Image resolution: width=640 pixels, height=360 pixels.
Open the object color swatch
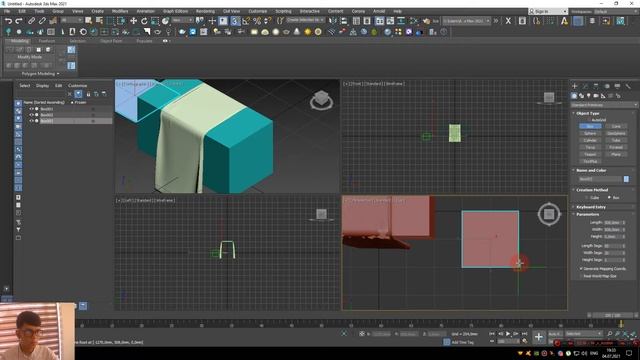point(627,179)
